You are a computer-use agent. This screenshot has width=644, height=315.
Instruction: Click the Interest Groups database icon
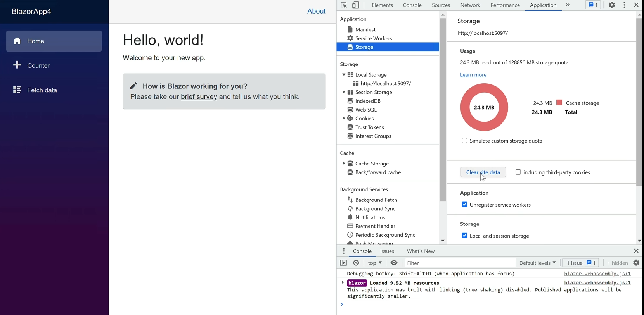click(x=350, y=136)
